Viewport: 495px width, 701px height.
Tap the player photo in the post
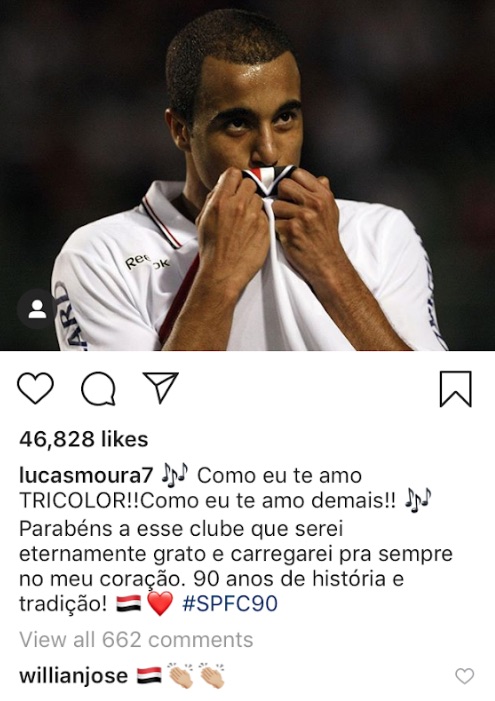pos(247,175)
